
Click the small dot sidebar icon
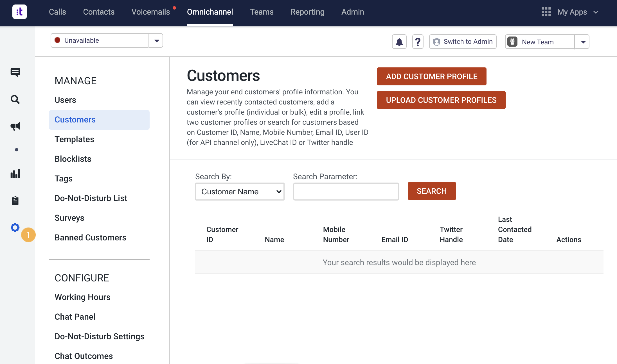point(17,150)
